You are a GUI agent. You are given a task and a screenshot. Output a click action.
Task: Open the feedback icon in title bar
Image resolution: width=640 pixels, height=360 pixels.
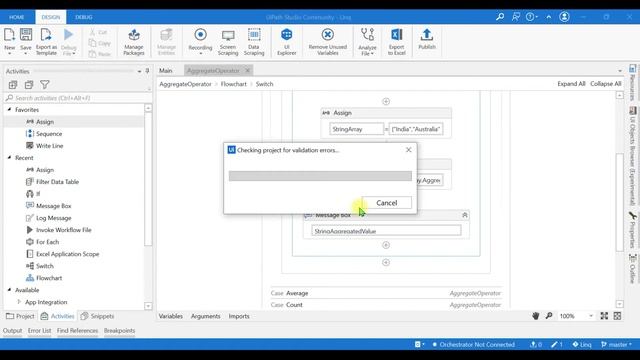(516, 17)
